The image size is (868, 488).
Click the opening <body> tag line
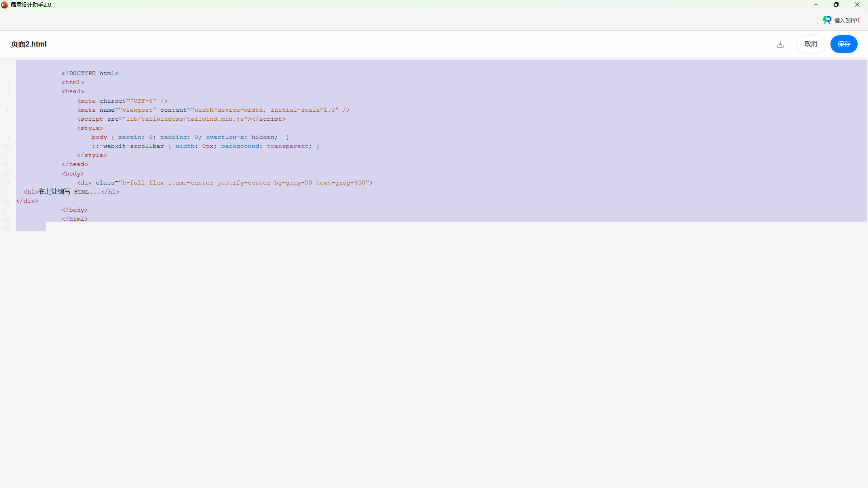click(73, 174)
